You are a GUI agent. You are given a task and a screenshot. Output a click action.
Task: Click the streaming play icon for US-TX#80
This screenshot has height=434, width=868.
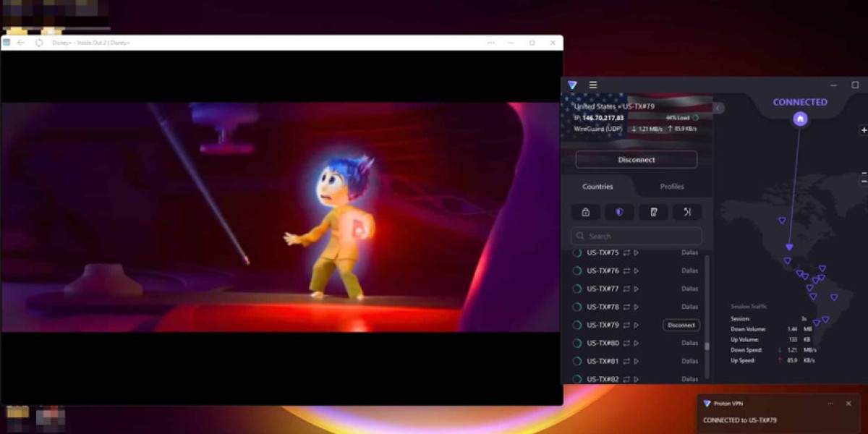637,344
